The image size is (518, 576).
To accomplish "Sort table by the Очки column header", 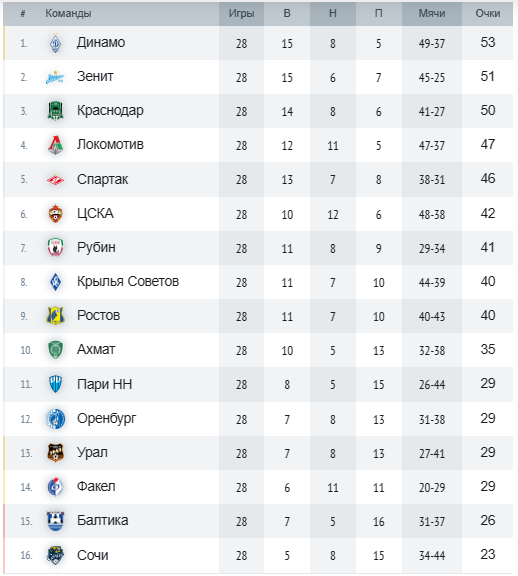I will pos(488,13).
